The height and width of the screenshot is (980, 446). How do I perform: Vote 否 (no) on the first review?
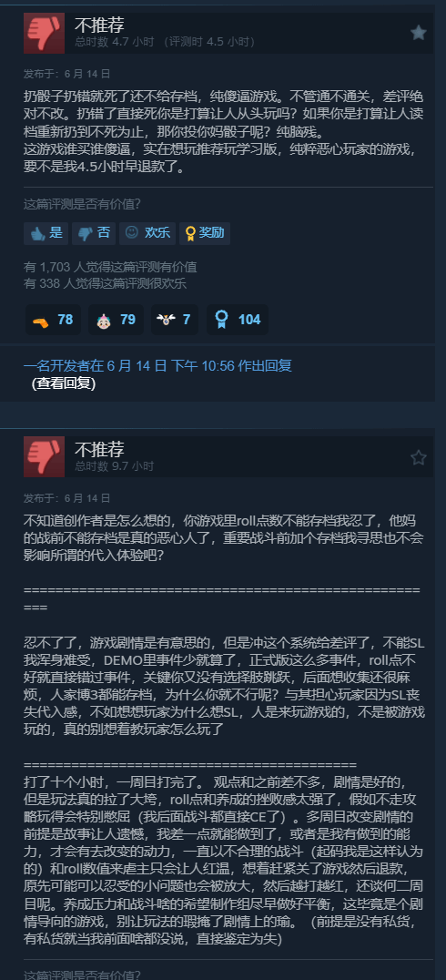click(x=93, y=233)
